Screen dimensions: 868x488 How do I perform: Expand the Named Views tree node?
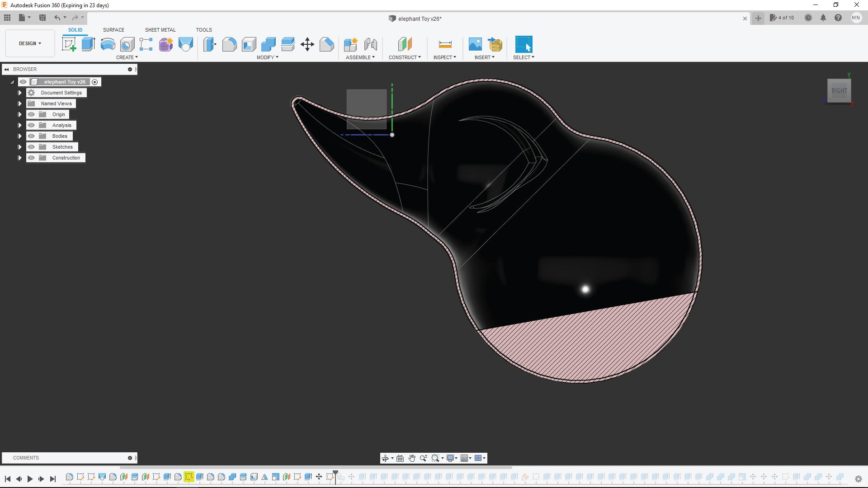point(20,103)
